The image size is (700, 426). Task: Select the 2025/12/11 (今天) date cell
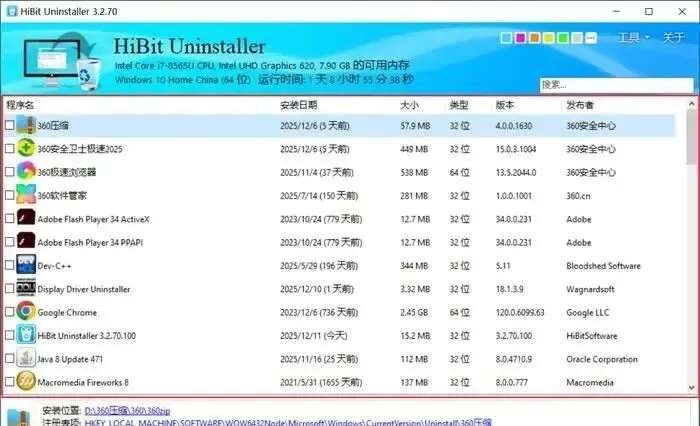[313, 335]
